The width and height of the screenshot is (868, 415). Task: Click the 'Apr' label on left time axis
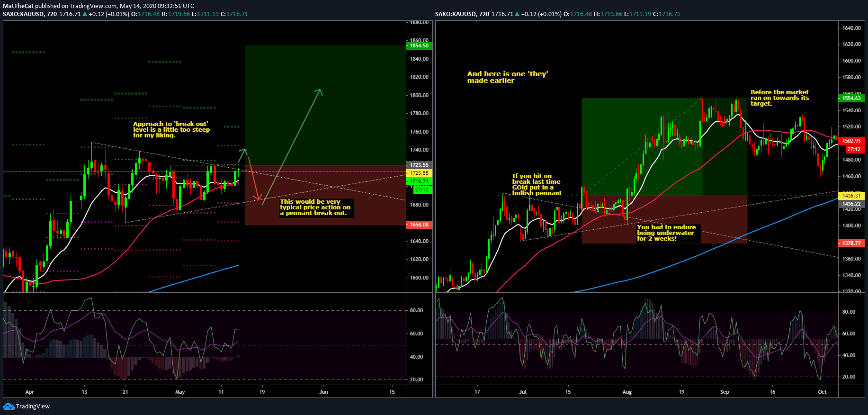[30, 392]
